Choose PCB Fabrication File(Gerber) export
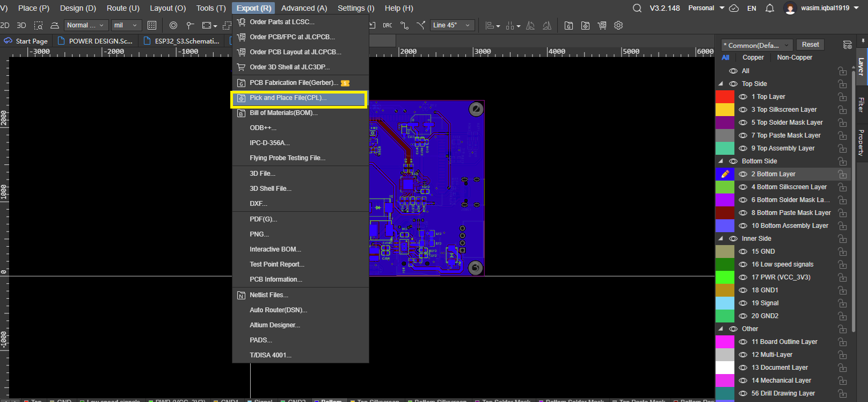The height and width of the screenshot is (402, 868). click(300, 83)
